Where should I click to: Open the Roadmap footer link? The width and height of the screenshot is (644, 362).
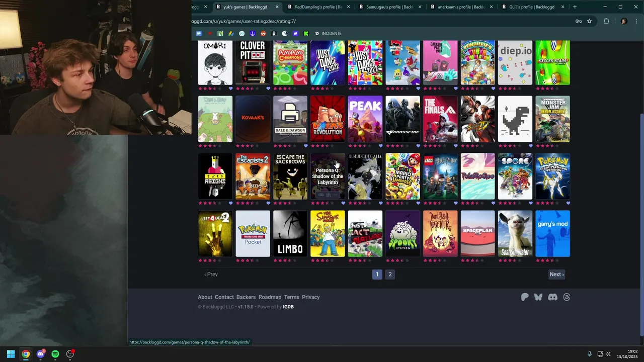click(x=270, y=297)
